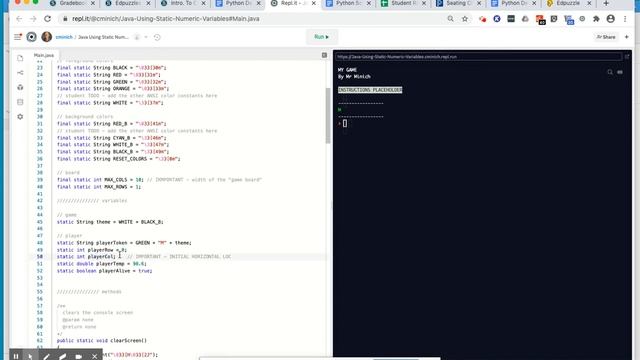Click the editor vertical scrollbar thumb

[328, 116]
